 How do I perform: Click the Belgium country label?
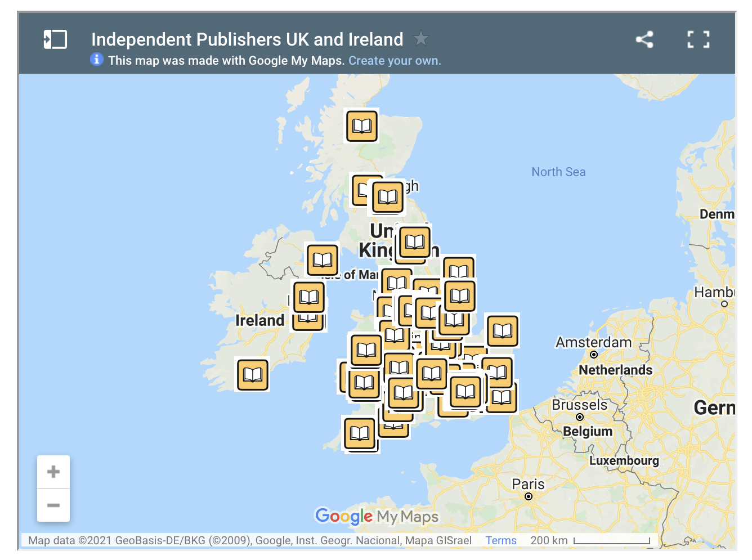588,432
